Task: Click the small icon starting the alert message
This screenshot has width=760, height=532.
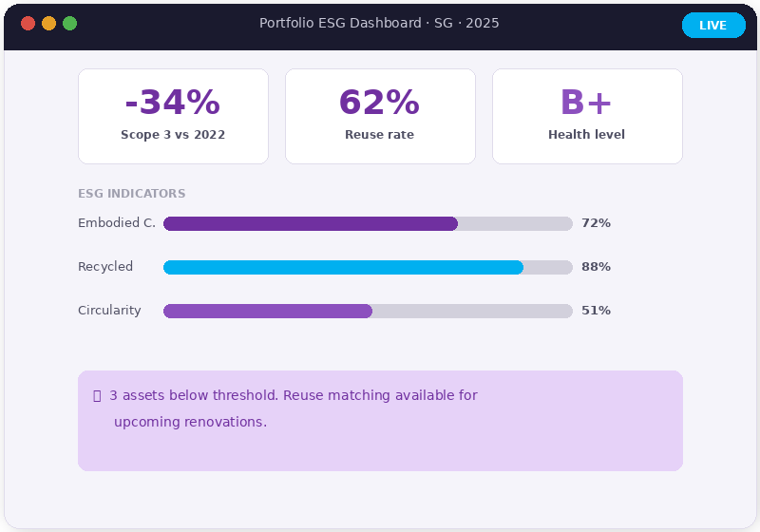Action: [x=97, y=396]
